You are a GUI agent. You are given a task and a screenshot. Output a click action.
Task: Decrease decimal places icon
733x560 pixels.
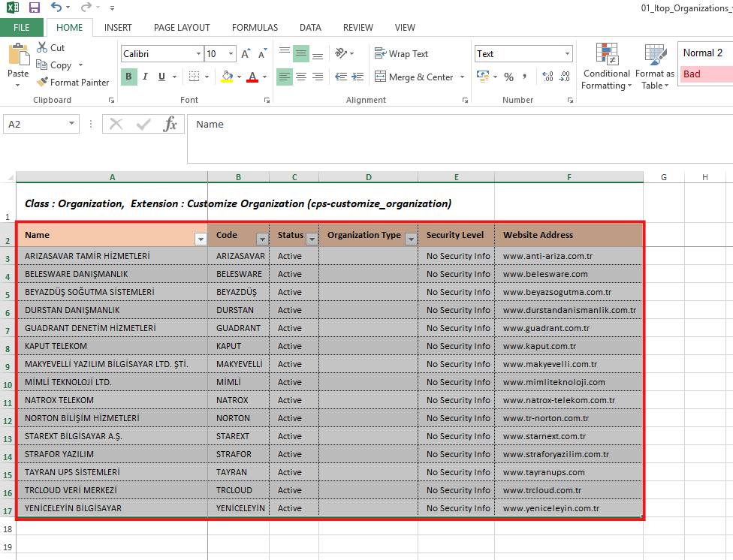(565, 77)
